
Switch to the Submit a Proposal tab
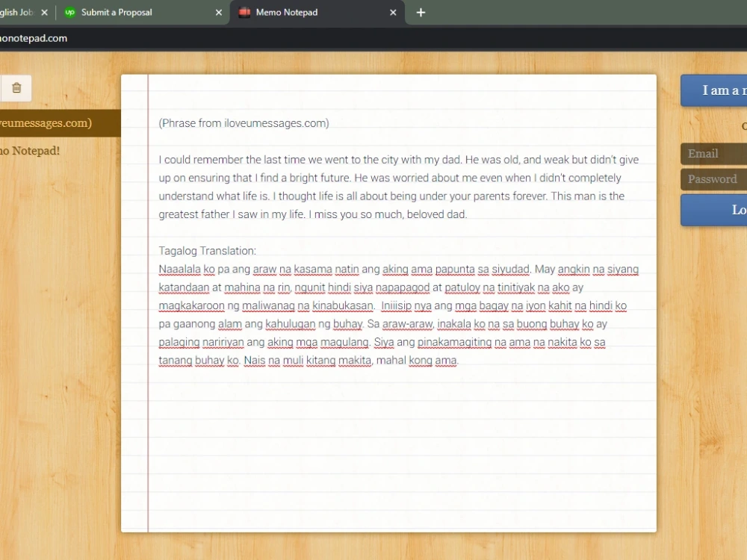[x=143, y=13]
